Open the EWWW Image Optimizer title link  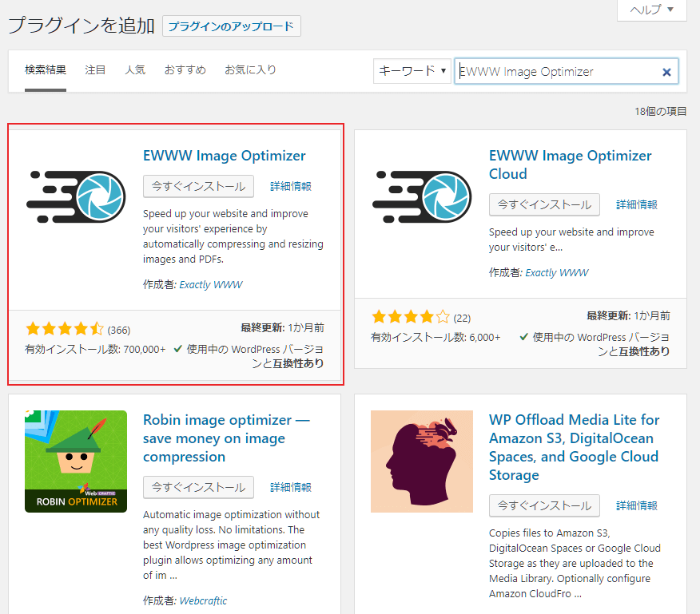(224, 155)
